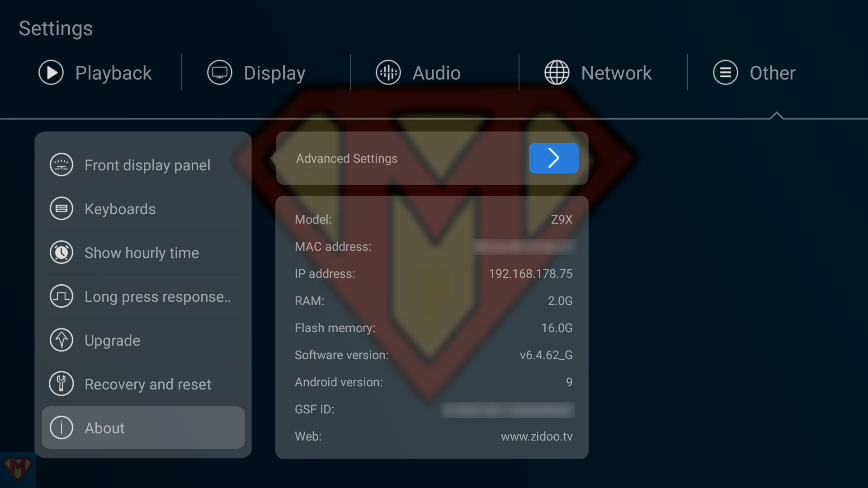Image resolution: width=868 pixels, height=488 pixels.
Task: Click the Recovery and reset icon
Action: [x=61, y=384]
